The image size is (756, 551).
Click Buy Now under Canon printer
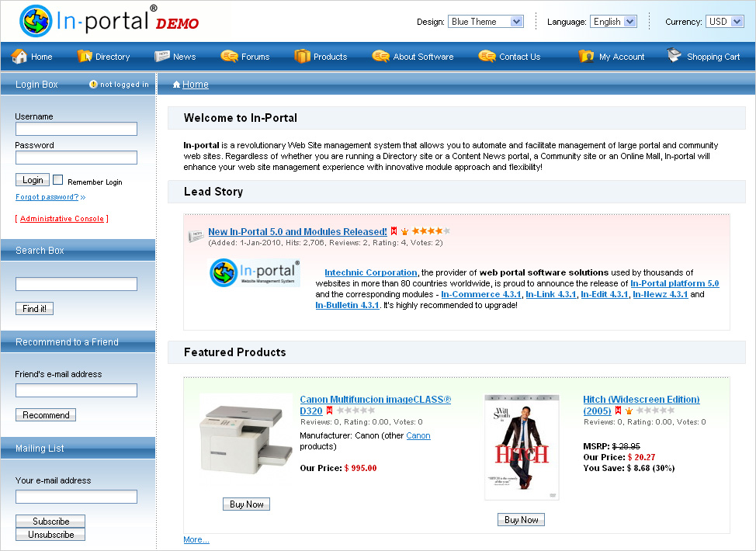pyautogui.click(x=246, y=504)
